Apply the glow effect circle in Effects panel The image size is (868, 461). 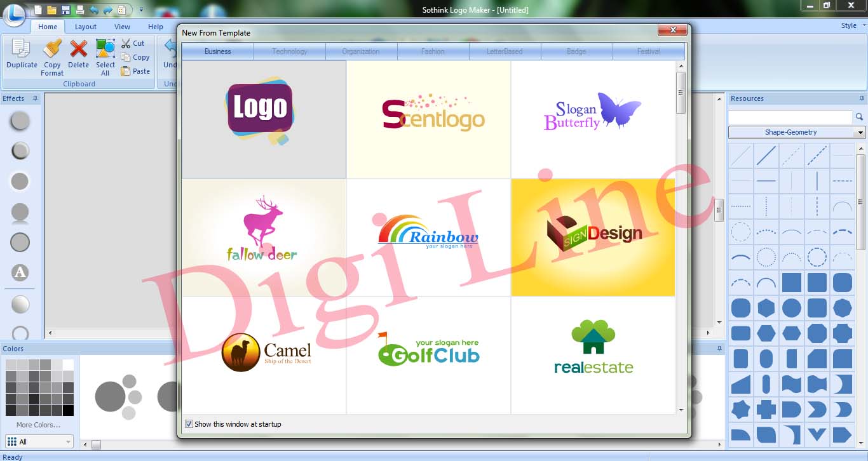[x=20, y=181]
